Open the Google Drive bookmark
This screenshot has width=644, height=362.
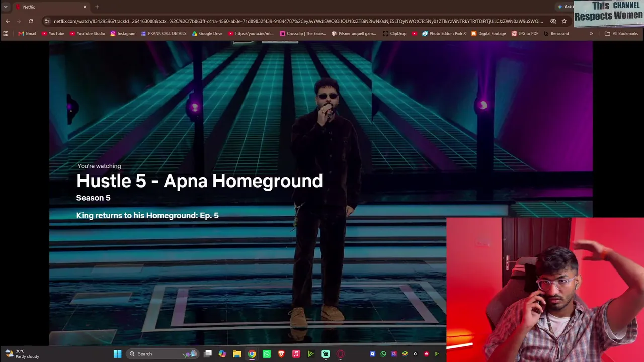207,34
